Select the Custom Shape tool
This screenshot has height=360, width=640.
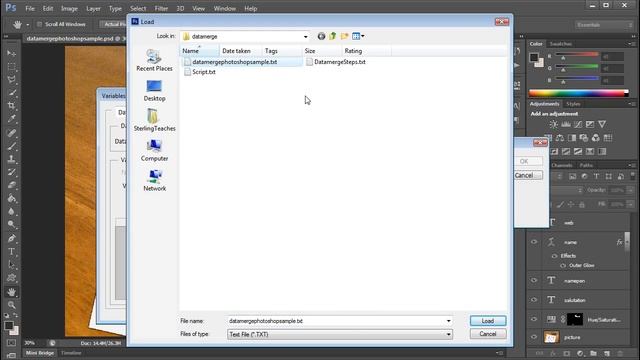click(11, 278)
